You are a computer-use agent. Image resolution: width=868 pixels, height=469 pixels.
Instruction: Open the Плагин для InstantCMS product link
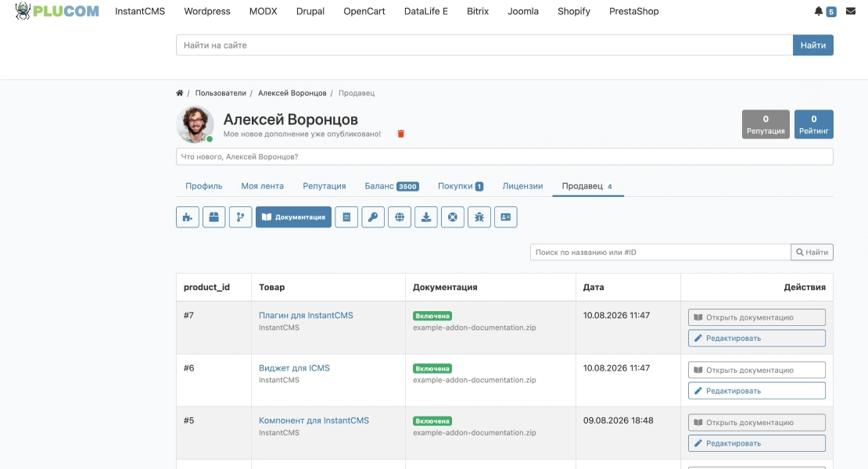coord(306,315)
